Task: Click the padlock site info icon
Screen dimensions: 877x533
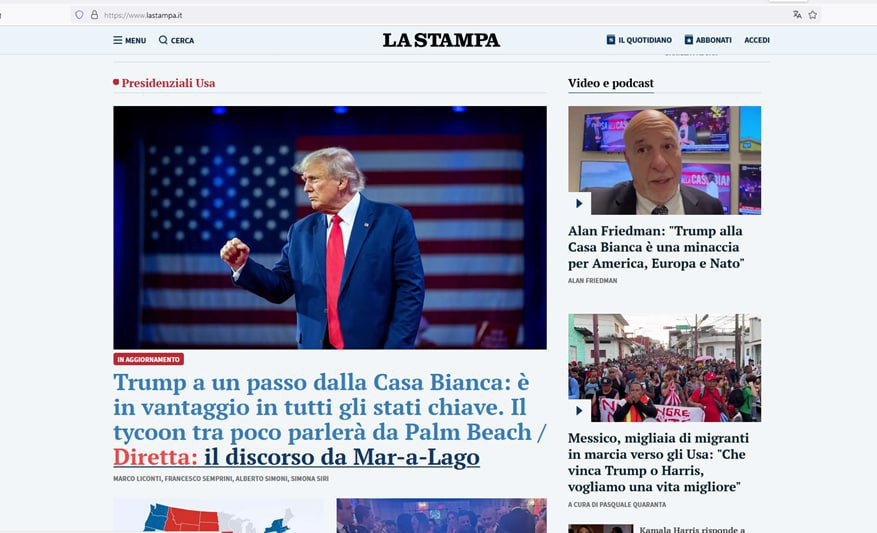Action: click(x=95, y=15)
